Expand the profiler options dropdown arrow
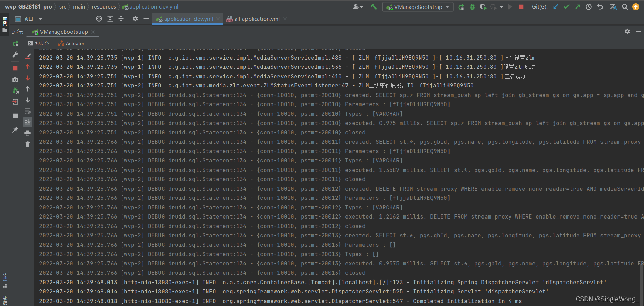The height and width of the screenshot is (306, 644). [502, 7]
